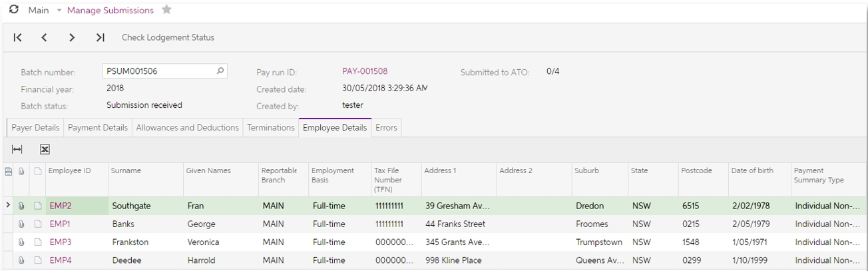
Task: Click into the Batch number field
Action: (160, 71)
